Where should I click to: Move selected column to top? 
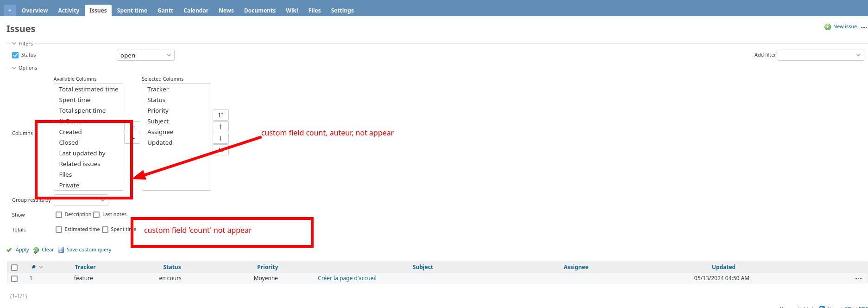coord(220,115)
